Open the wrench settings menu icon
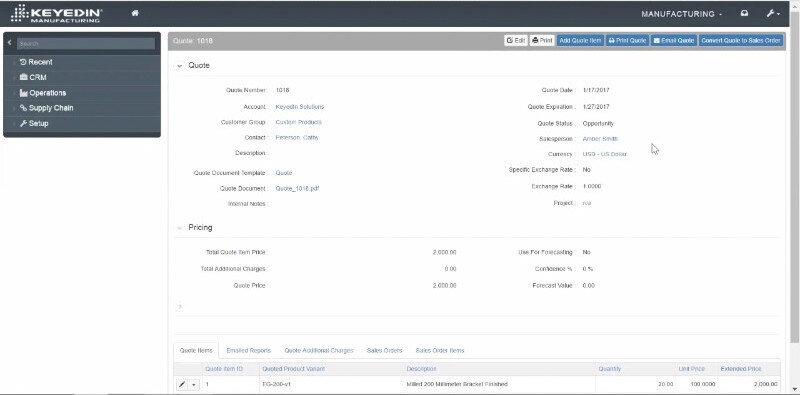The width and height of the screenshot is (800, 395). point(773,14)
